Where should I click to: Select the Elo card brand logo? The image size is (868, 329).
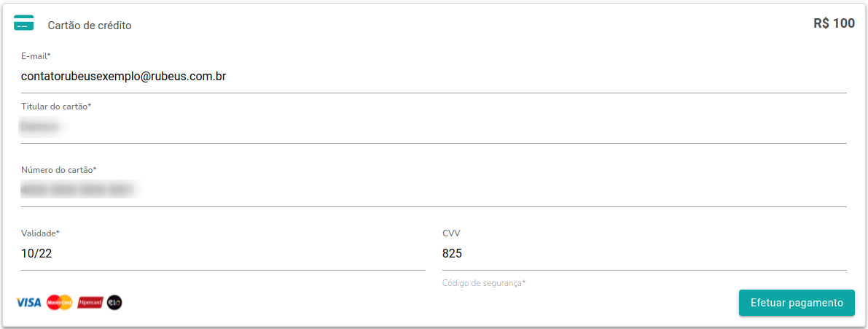pyautogui.click(x=114, y=303)
